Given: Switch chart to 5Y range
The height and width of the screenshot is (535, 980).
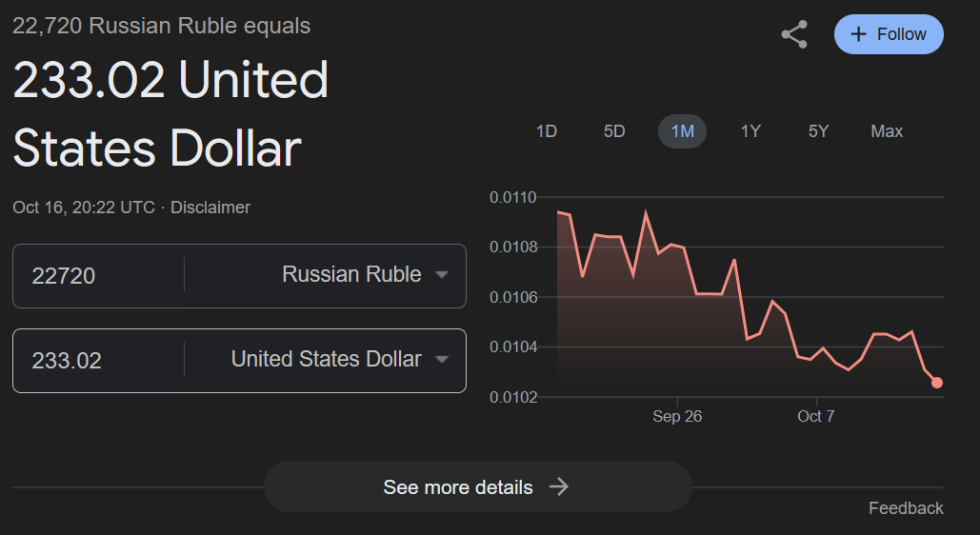Looking at the screenshot, I should click(818, 131).
